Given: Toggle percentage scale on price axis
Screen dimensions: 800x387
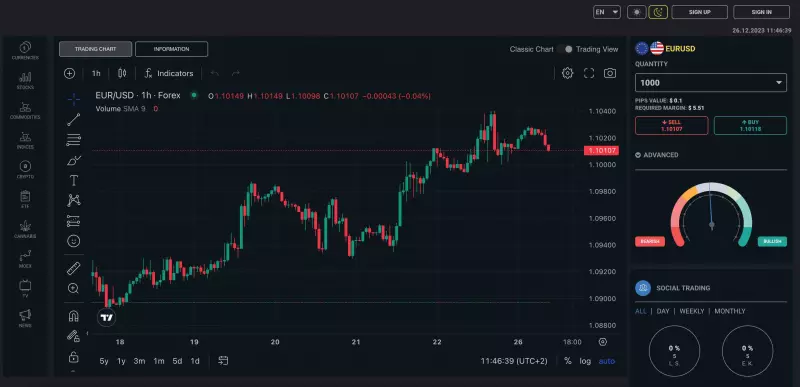Looking at the screenshot, I should [568, 361].
